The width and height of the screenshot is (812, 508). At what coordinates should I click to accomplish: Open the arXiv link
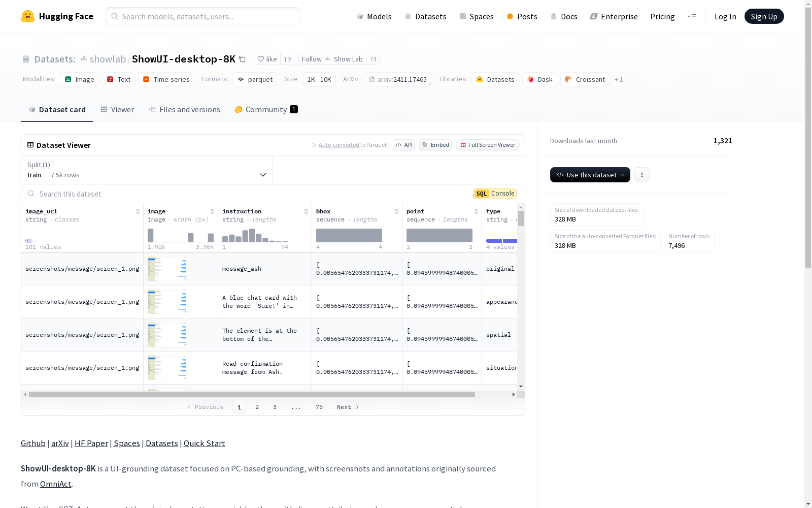[60, 443]
